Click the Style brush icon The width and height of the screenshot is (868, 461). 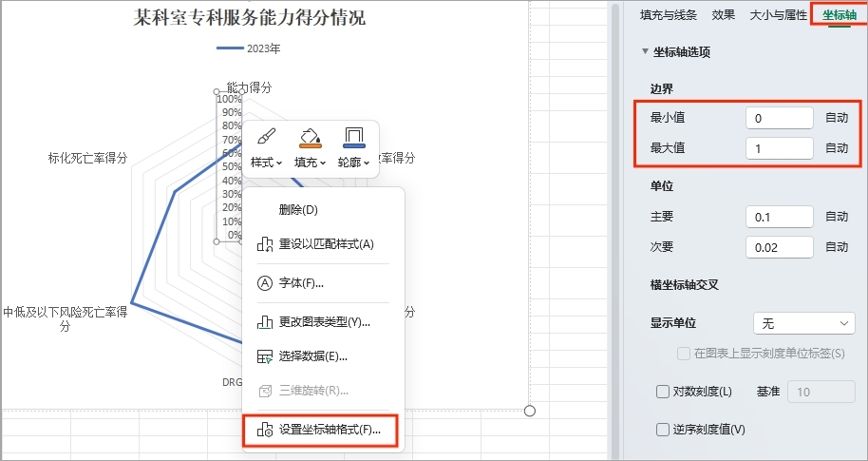pyautogui.click(x=266, y=136)
